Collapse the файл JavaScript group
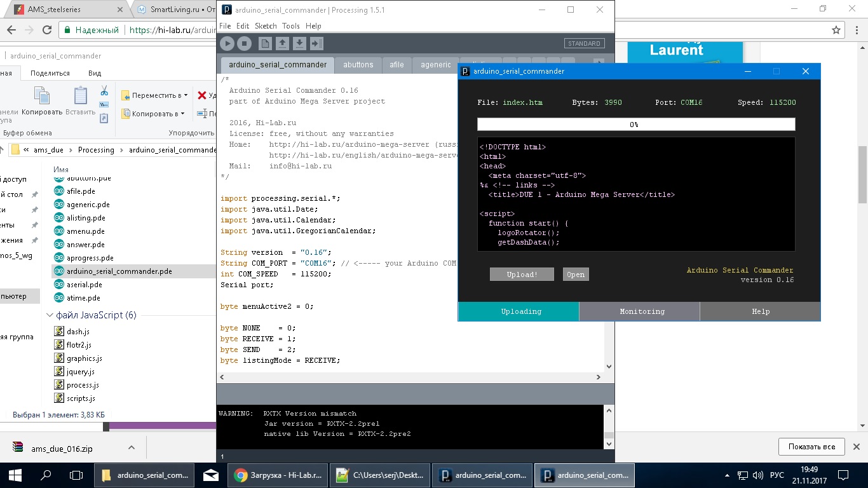Image resolution: width=868 pixels, height=488 pixels. coord(50,315)
